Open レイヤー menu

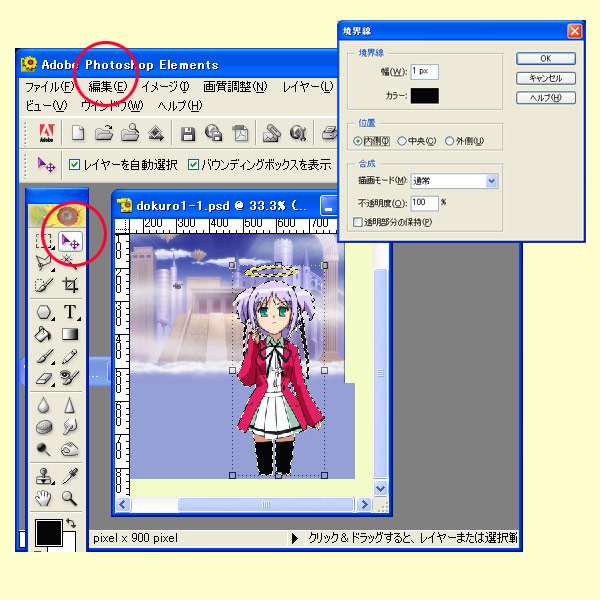[308, 87]
